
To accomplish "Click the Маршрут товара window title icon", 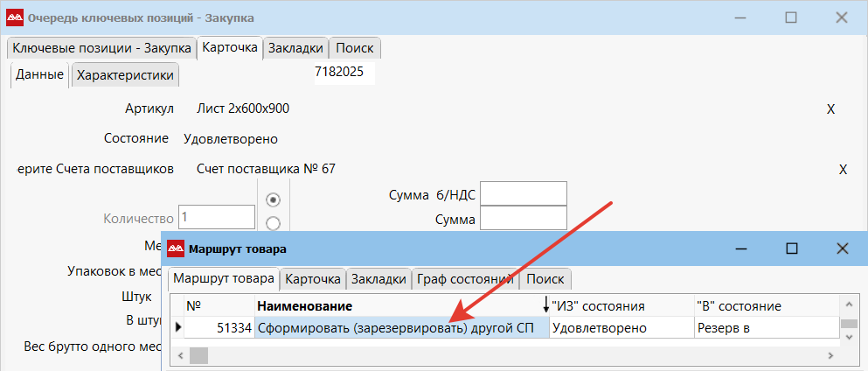I will [x=176, y=248].
